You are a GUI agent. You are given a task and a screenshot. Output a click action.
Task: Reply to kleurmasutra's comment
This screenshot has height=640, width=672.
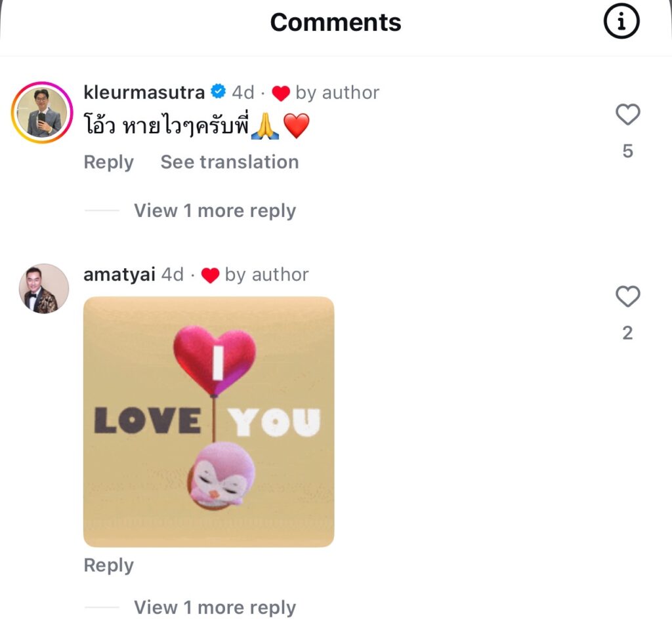[108, 162]
